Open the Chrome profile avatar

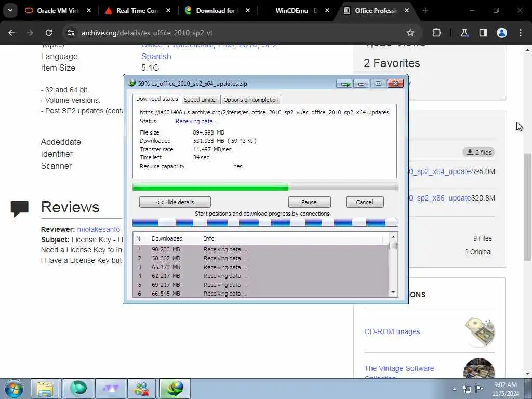coord(502,33)
